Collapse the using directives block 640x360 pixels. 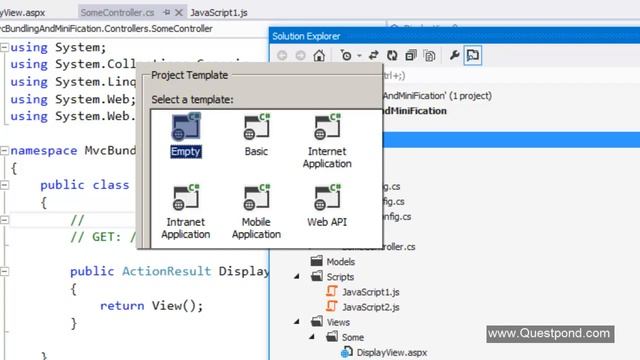(4, 47)
